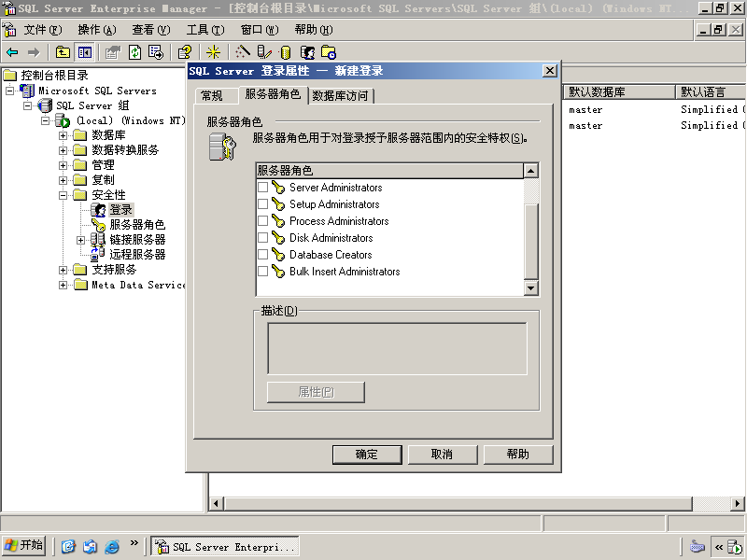Image resolution: width=747 pixels, height=560 pixels.
Task: Expand the 管理 folder node
Action: coord(63,165)
